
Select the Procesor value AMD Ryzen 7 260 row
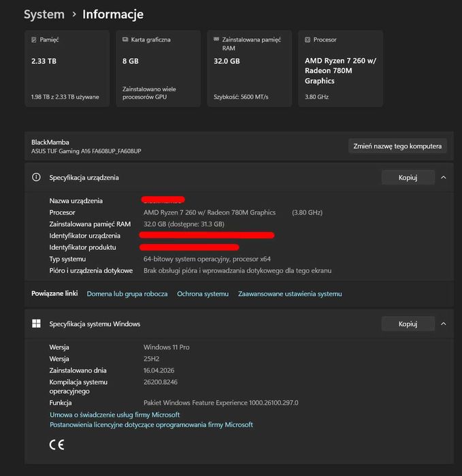tap(210, 212)
